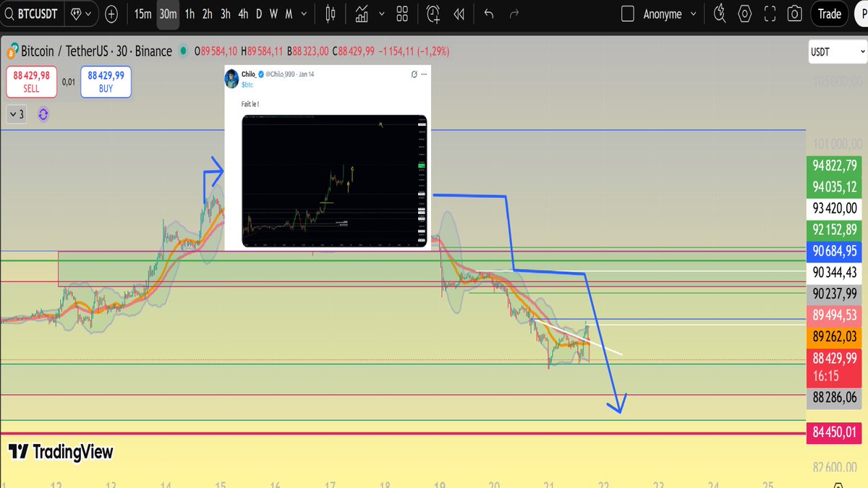Start bar replay with the rewind icon
868x488 pixels.
(x=459, y=14)
